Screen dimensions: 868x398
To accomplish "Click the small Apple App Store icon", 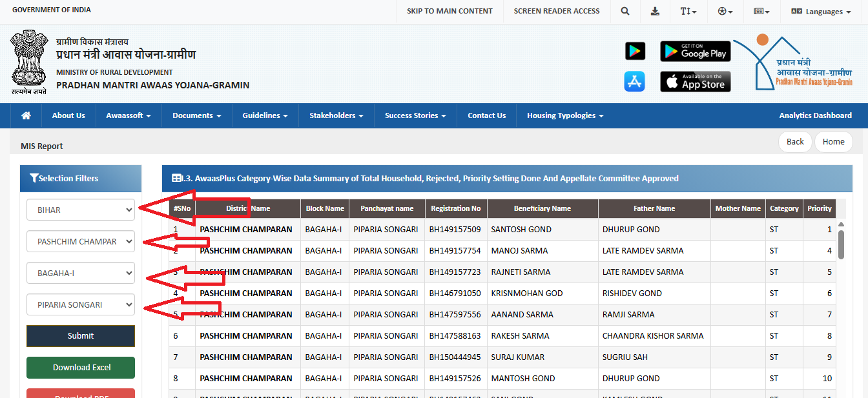I will click(x=635, y=81).
